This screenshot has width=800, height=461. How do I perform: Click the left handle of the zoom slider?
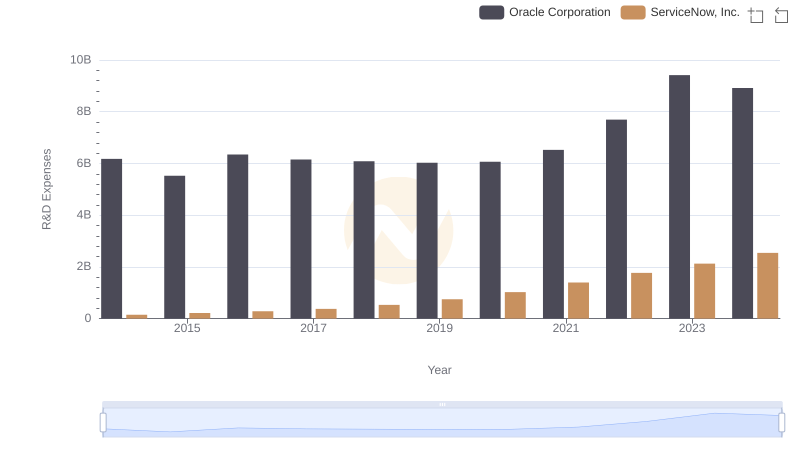coord(103,422)
